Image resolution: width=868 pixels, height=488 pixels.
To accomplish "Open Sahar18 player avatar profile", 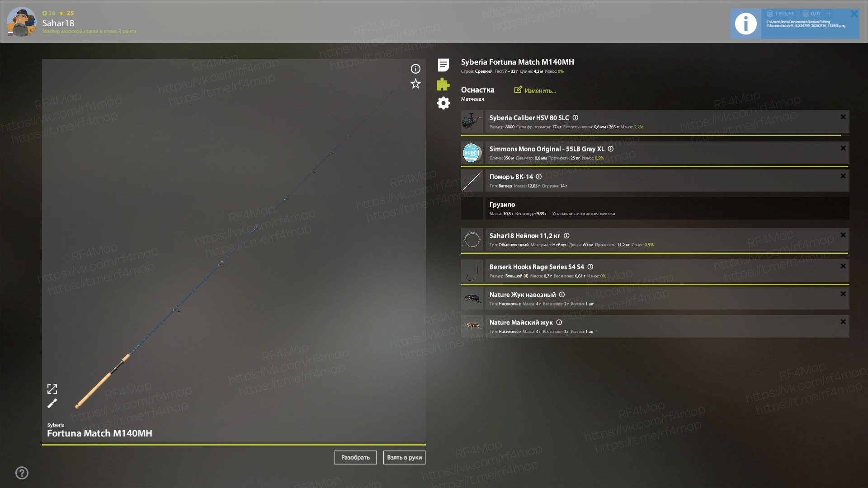I will coord(21,22).
